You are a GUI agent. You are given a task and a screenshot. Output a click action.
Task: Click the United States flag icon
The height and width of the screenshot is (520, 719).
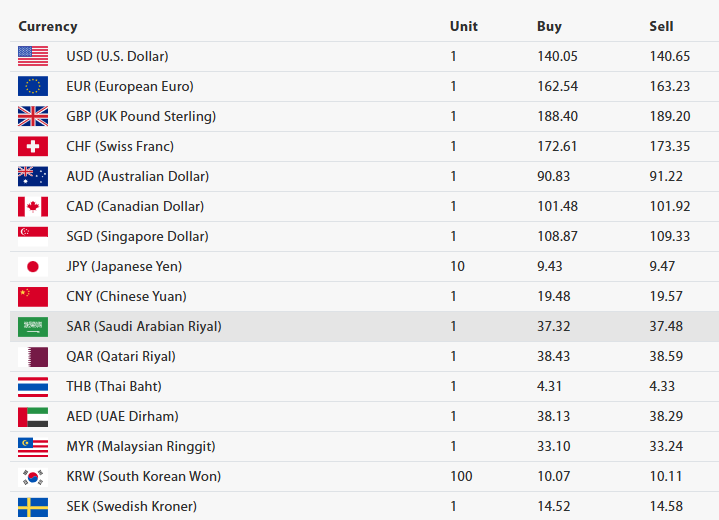tap(33, 57)
